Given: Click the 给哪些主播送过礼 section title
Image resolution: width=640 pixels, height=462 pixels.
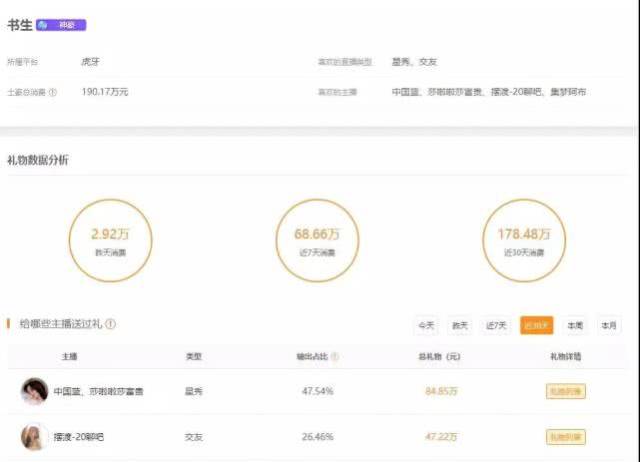Looking at the screenshot, I should pyautogui.click(x=61, y=324).
